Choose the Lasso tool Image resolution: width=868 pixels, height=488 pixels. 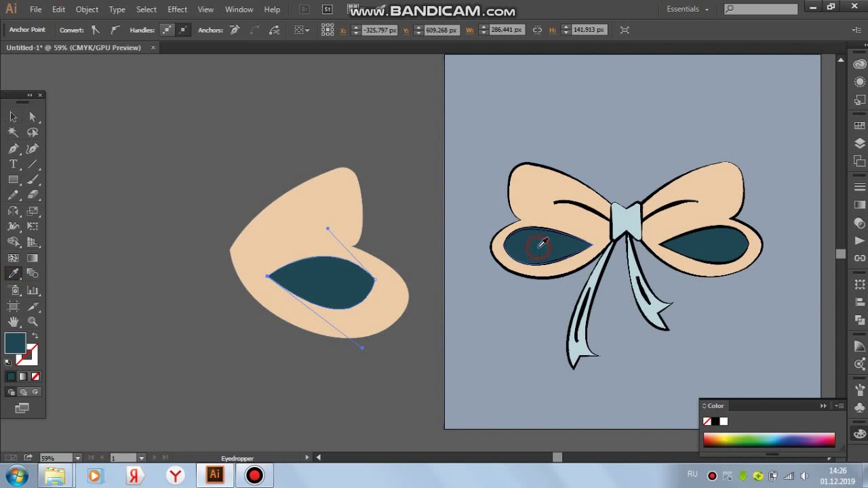coord(33,132)
